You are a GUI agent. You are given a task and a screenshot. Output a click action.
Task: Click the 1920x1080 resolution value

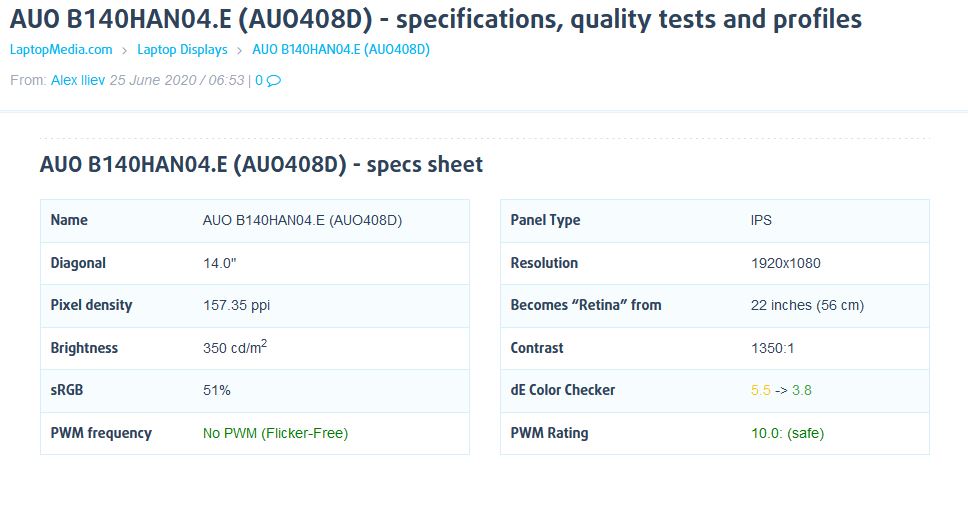click(786, 264)
